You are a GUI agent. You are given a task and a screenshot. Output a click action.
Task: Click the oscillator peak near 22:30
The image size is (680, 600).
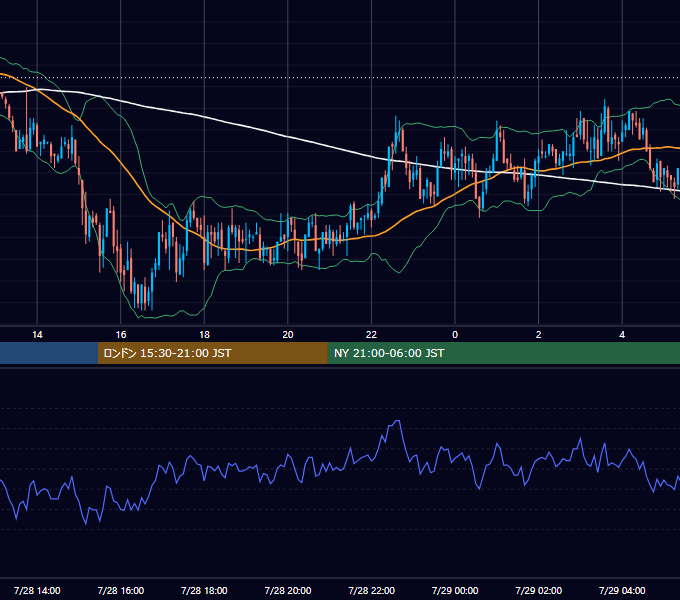396,421
